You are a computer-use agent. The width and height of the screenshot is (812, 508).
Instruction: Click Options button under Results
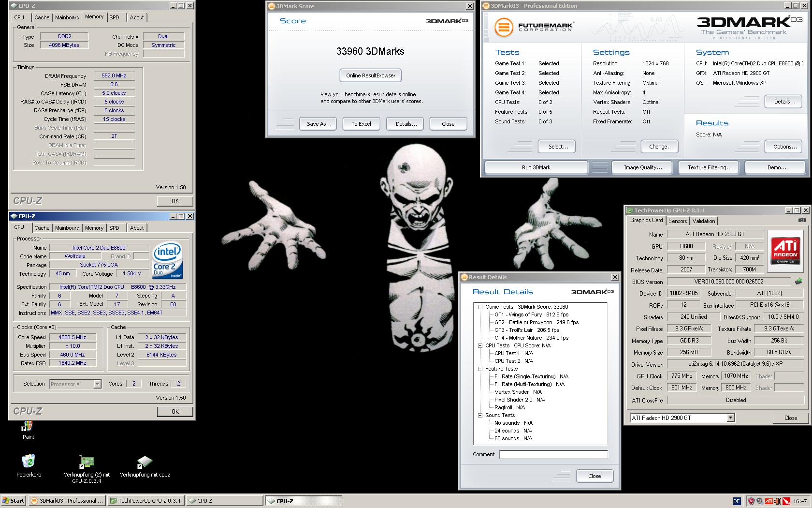(784, 147)
